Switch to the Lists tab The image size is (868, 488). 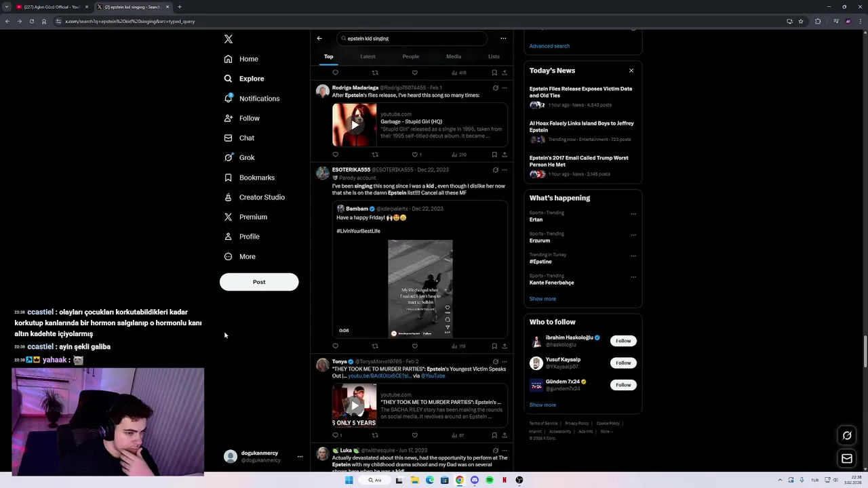494,56
